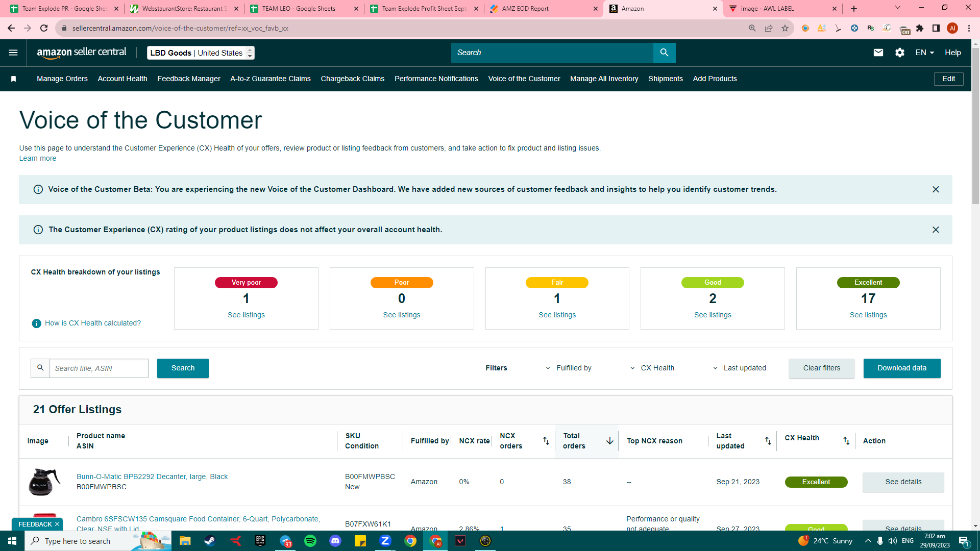See listings under Good
Viewport: 980px width, 551px height.
tap(713, 315)
